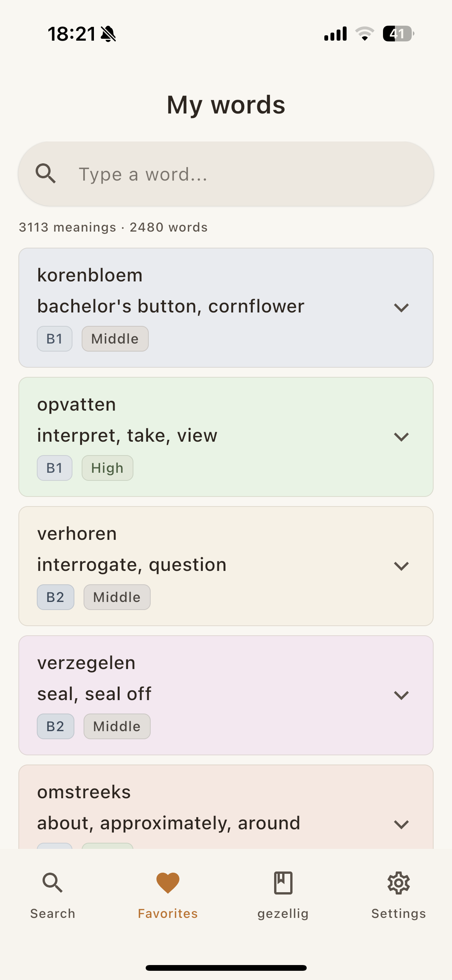
Task: Select the B2 badge on verzegelen
Action: (x=56, y=726)
